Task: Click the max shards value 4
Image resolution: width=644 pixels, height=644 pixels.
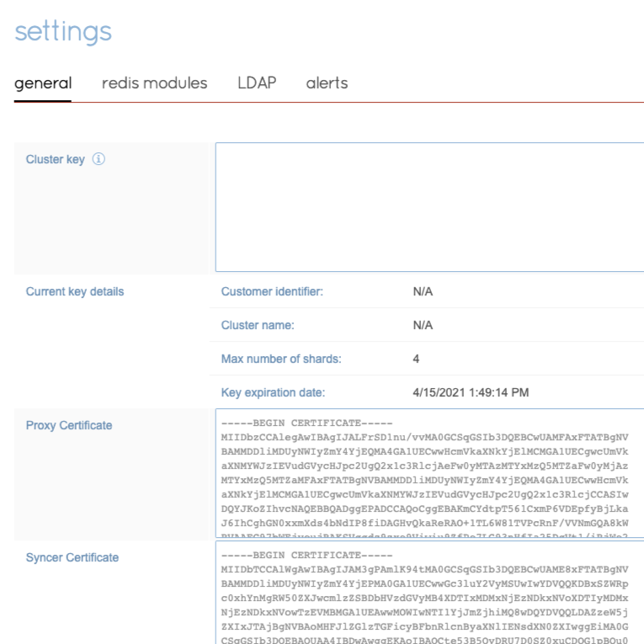Action: (x=416, y=359)
